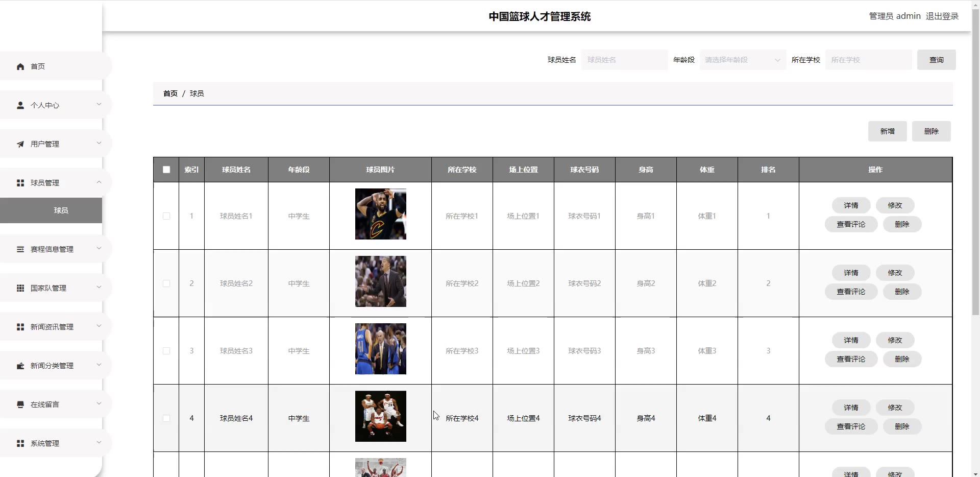Open the 赛程信息管理 menu label
This screenshot has height=477, width=980.
click(x=52, y=249)
